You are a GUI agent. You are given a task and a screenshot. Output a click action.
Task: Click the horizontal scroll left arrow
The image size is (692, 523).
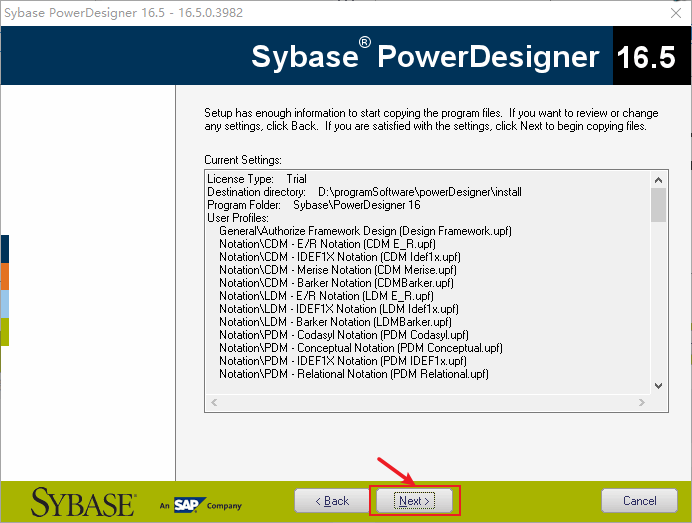(214, 403)
